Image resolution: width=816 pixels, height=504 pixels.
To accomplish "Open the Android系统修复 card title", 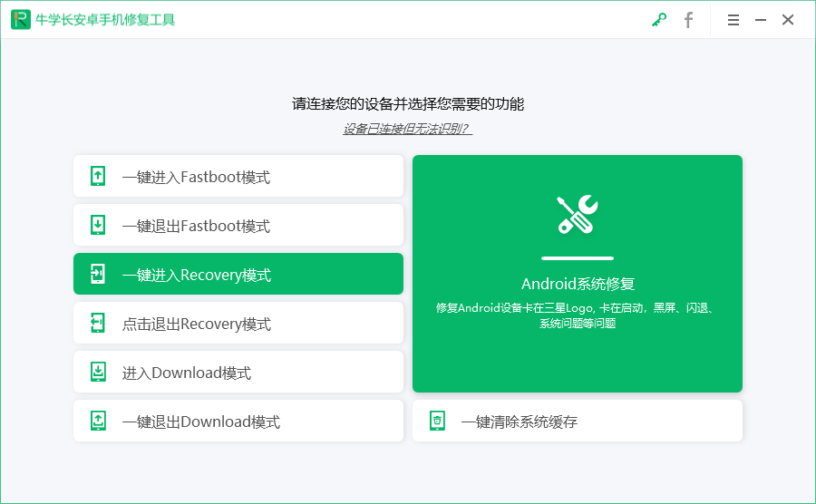I will pos(577,284).
